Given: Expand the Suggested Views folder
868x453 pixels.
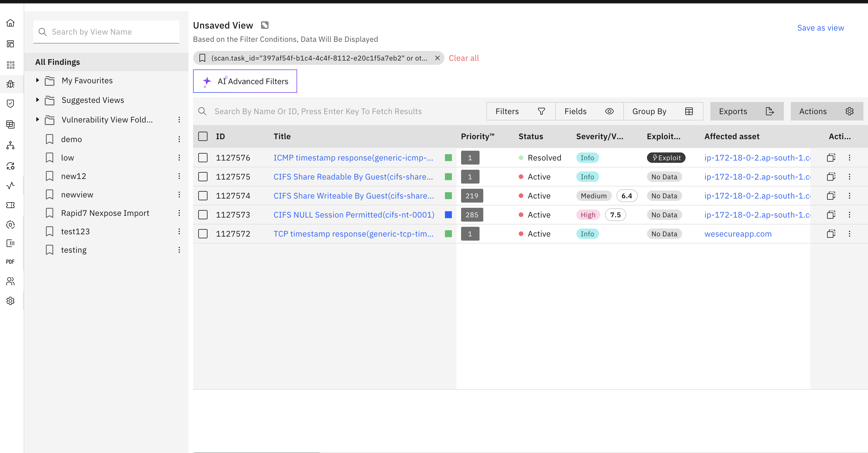Looking at the screenshot, I should pos(38,100).
